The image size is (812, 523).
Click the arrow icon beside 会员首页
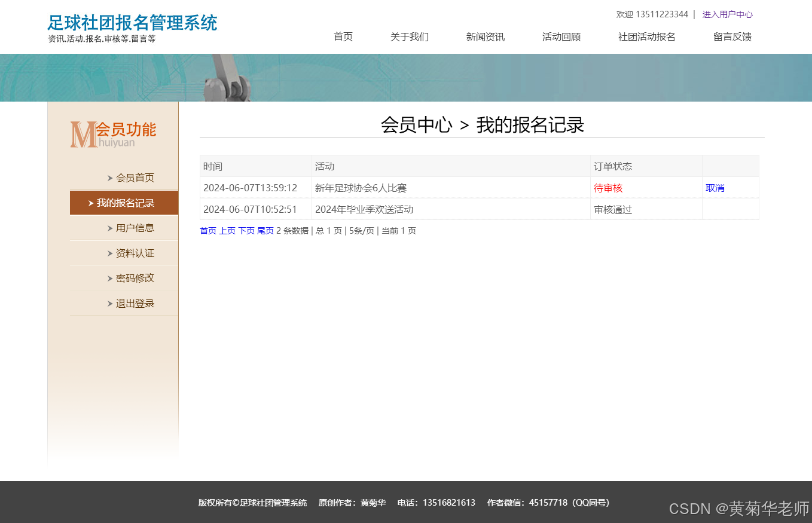click(110, 178)
